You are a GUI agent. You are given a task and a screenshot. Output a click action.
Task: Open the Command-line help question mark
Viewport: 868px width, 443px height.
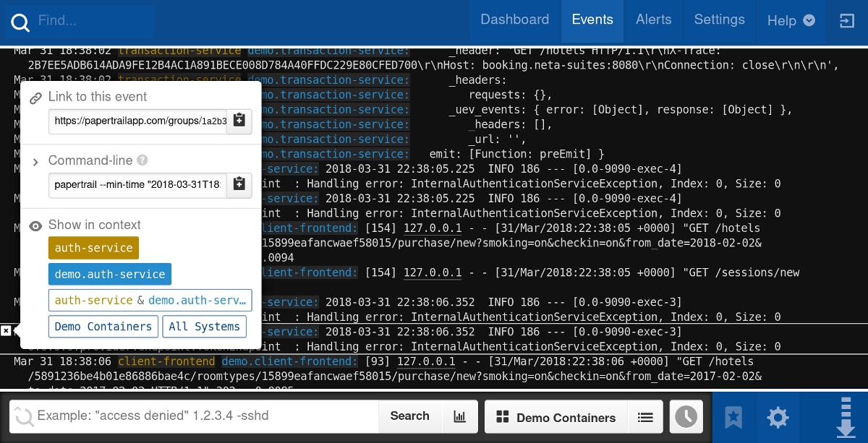point(142,160)
